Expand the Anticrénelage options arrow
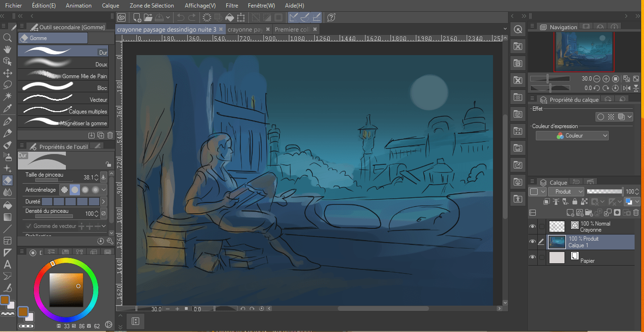The height and width of the screenshot is (332, 644). click(104, 190)
